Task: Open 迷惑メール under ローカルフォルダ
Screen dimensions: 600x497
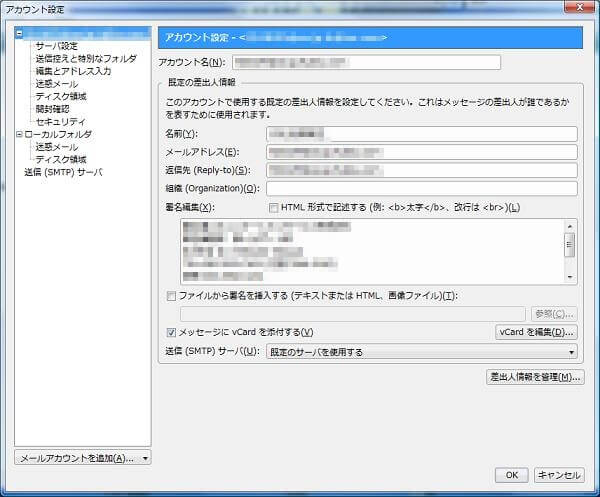Action: (57, 147)
